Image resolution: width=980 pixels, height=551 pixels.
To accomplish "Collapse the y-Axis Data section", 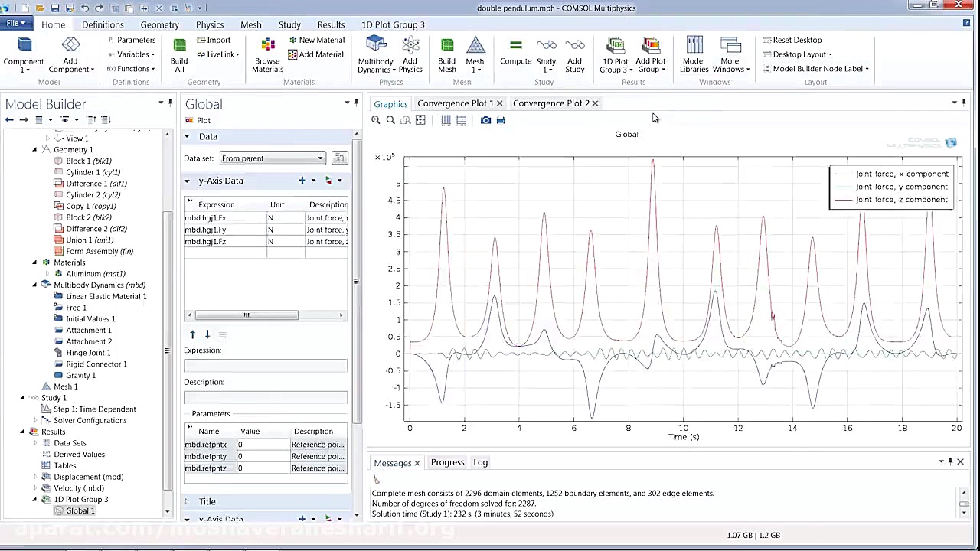I will 187,181.
